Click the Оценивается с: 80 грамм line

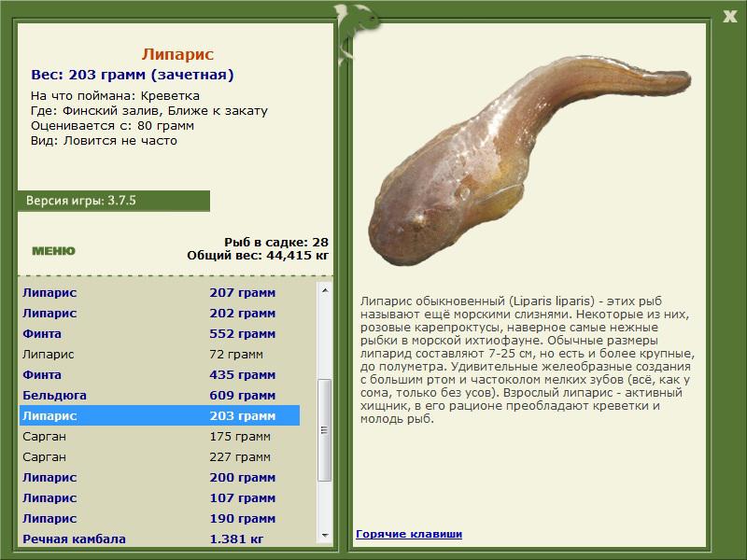[x=112, y=126]
